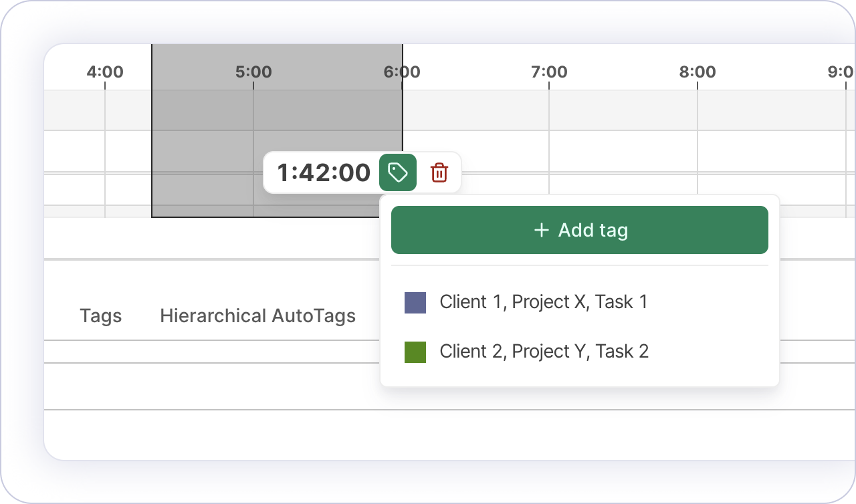Select Client 1, Project X, Task 1 tag
The image size is (856, 504).
coord(543,302)
